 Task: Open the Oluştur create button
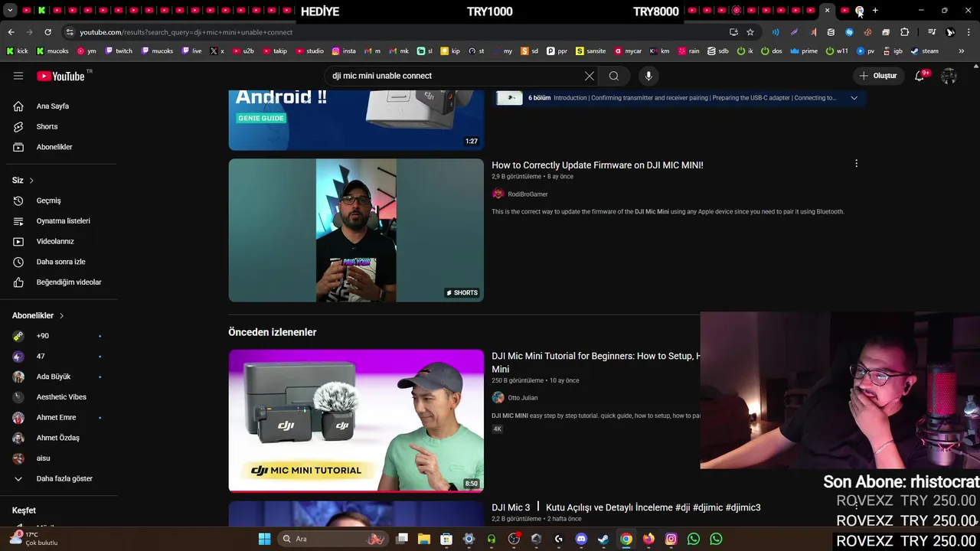pyautogui.click(x=877, y=76)
